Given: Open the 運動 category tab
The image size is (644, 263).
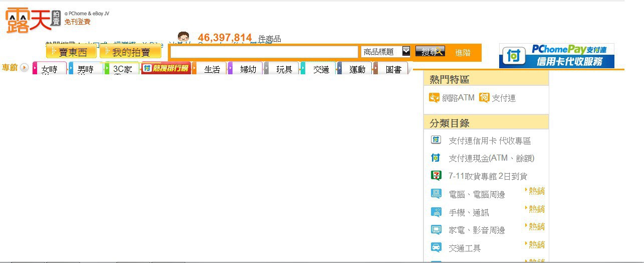Looking at the screenshot, I should coord(354,69).
